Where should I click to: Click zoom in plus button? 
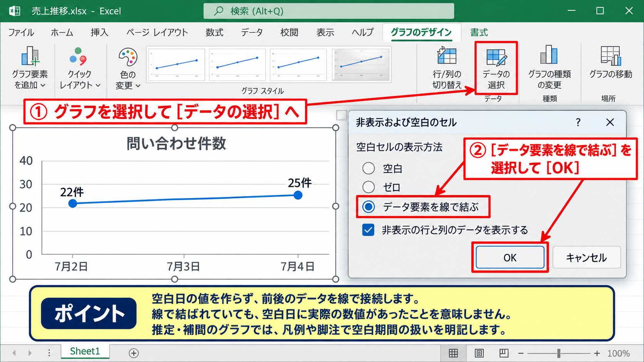597,353
